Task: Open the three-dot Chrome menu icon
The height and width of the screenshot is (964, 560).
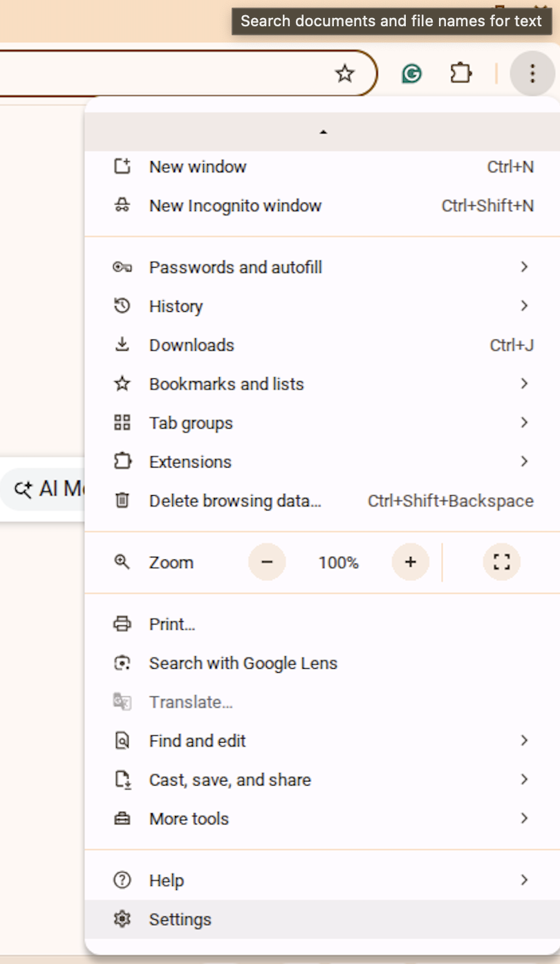Action: coord(532,73)
